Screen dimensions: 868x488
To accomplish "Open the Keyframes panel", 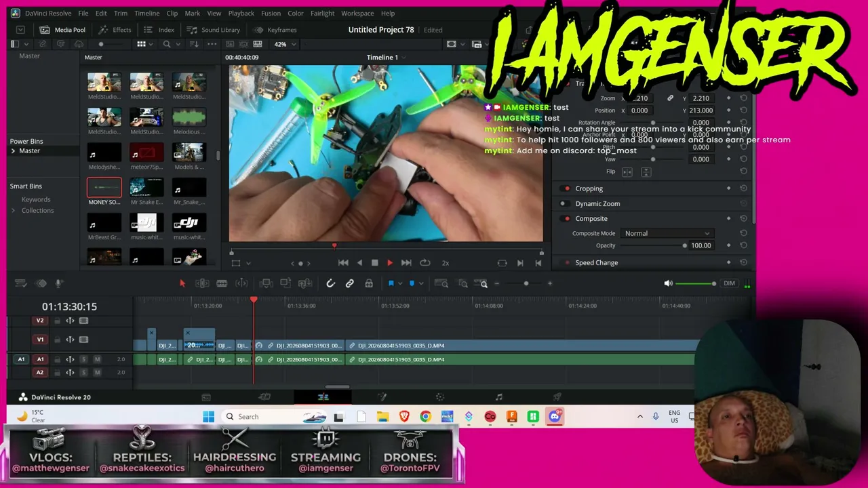I will coord(275,30).
